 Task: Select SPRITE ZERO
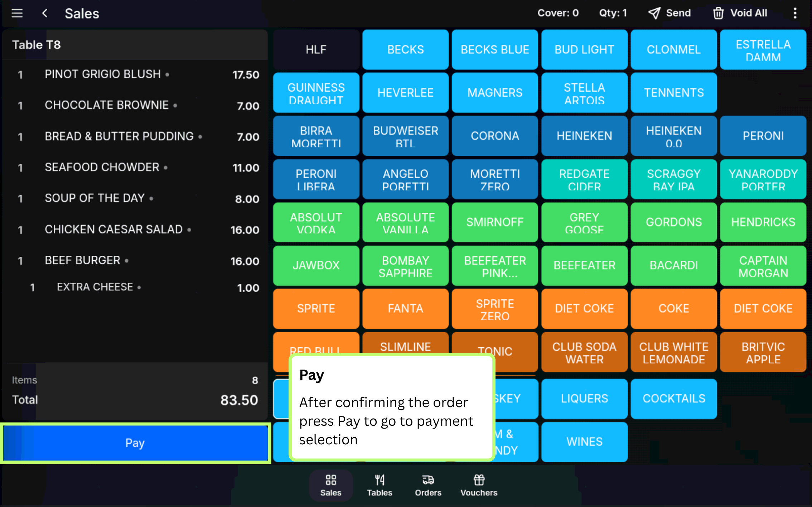pyautogui.click(x=495, y=309)
